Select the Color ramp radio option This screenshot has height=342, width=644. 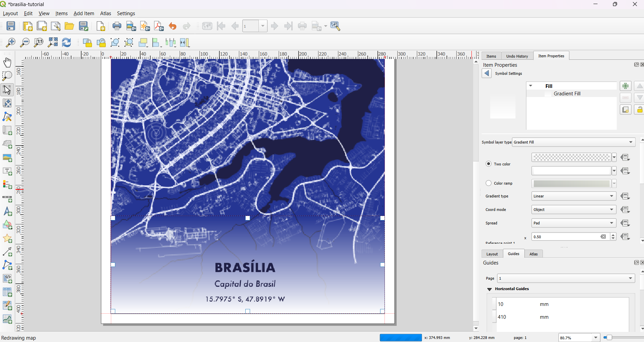(x=488, y=183)
